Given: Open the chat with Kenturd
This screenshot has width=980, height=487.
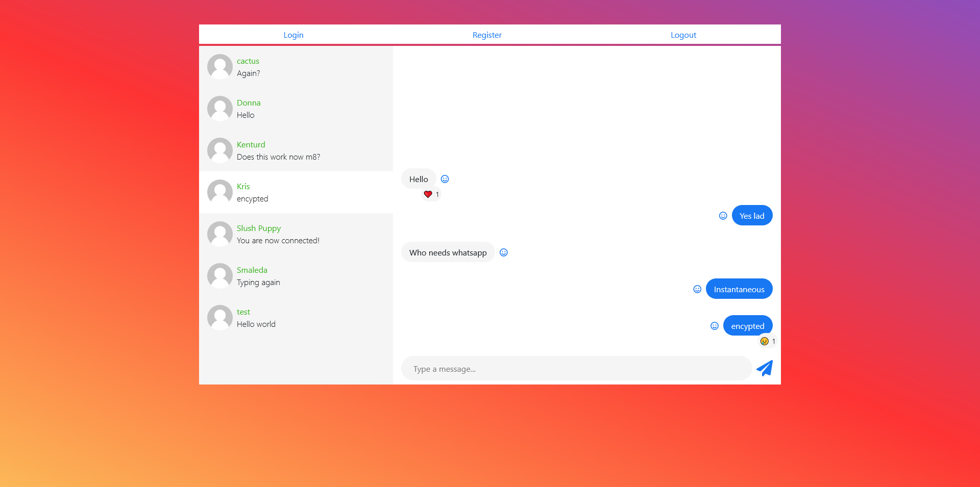Looking at the screenshot, I should click(296, 150).
